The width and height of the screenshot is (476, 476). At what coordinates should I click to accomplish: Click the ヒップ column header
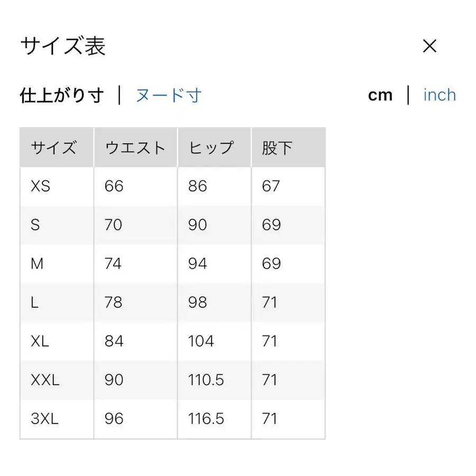click(212, 147)
